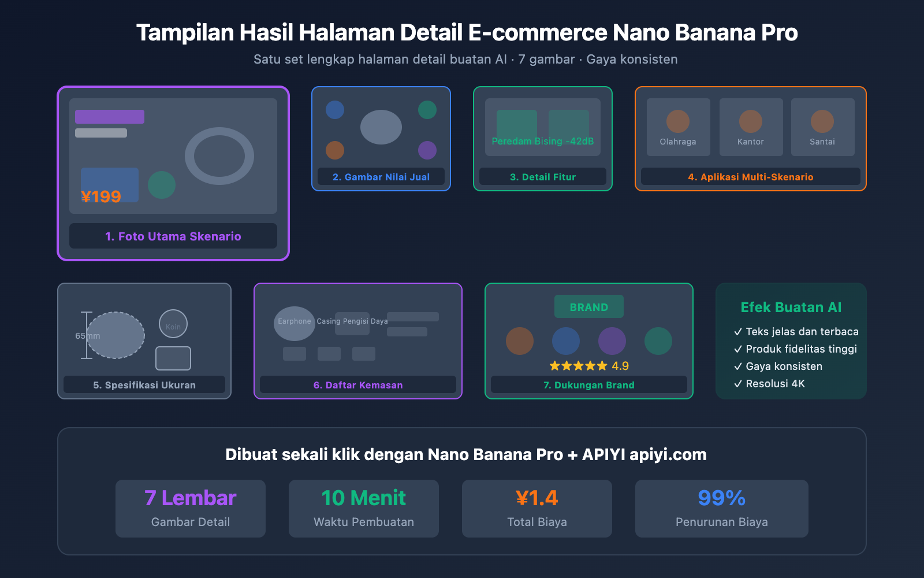Click the Earphone icon in Daftar Kemasan

(x=295, y=323)
